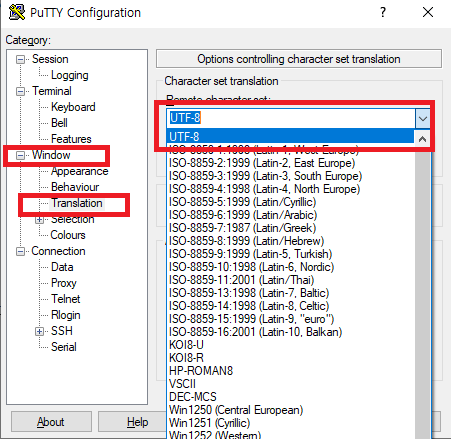451x439 pixels.
Task: Select SSH in the category tree
Action: [62, 331]
